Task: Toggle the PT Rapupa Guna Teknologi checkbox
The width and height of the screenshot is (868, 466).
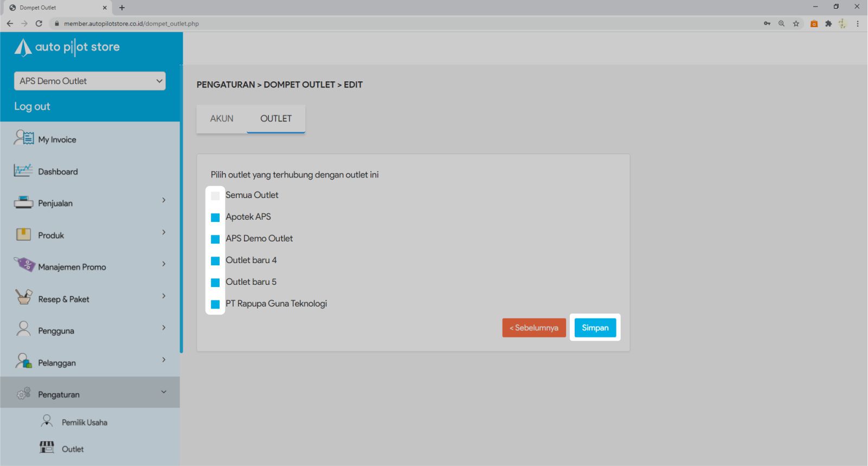Action: pos(215,304)
